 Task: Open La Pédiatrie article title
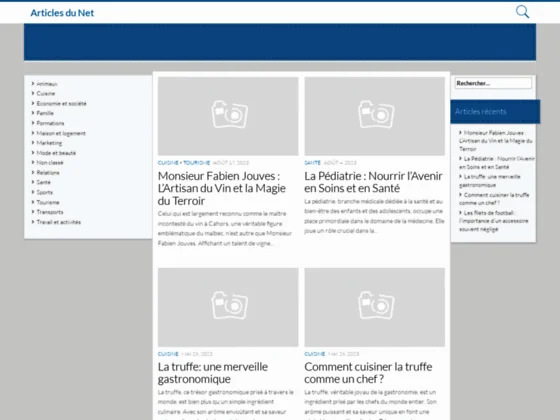pos(373,182)
